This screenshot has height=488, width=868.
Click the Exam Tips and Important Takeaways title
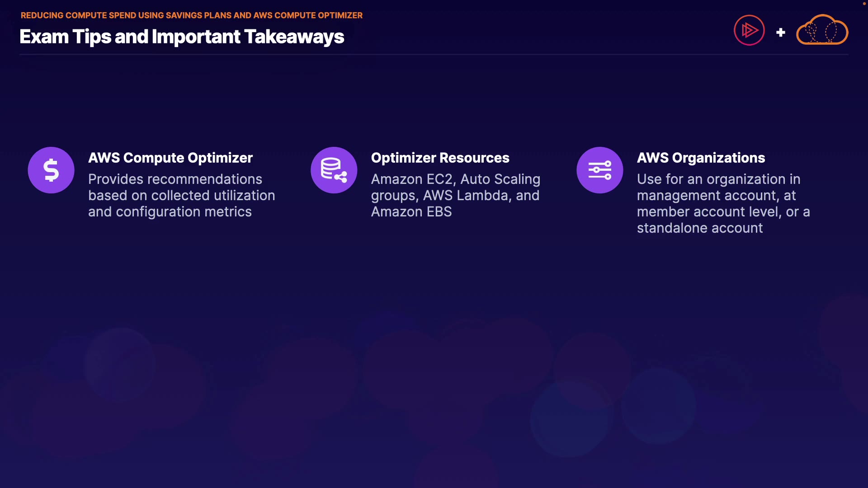pyautogui.click(x=182, y=37)
